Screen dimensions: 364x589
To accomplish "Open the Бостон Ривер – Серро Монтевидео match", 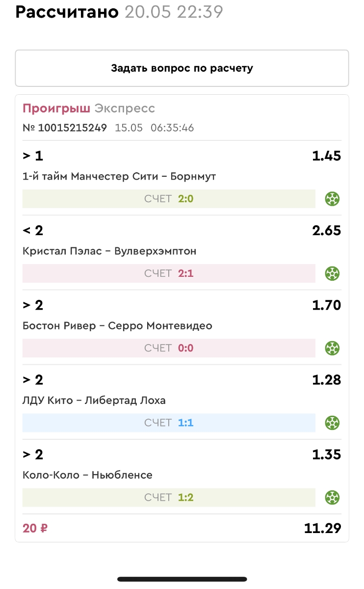I will click(117, 325).
